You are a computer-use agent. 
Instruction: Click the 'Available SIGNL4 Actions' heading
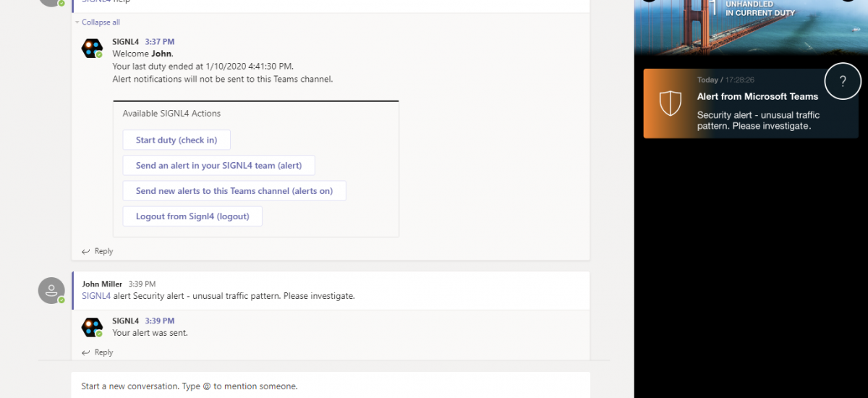coord(171,114)
